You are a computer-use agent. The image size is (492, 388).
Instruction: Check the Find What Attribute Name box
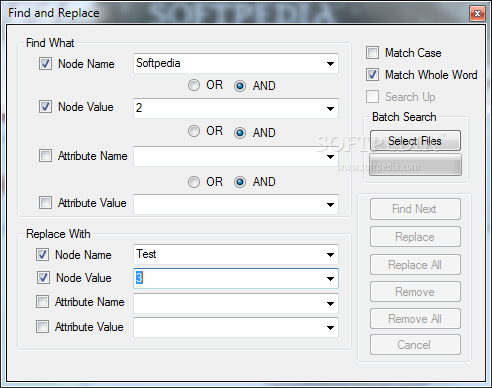(x=45, y=156)
